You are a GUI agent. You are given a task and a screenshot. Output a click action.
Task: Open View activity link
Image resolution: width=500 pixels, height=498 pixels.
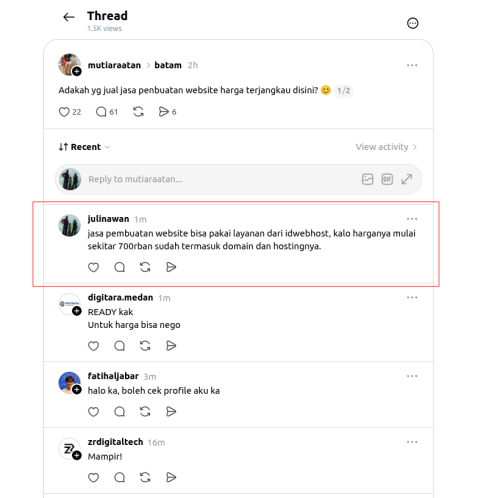click(386, 147)
